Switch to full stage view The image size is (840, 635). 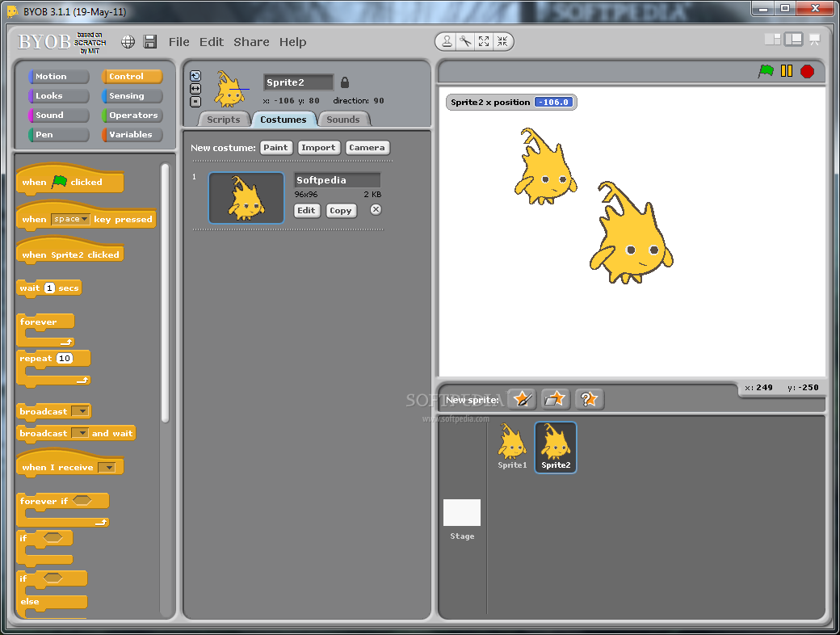point(793,39)
